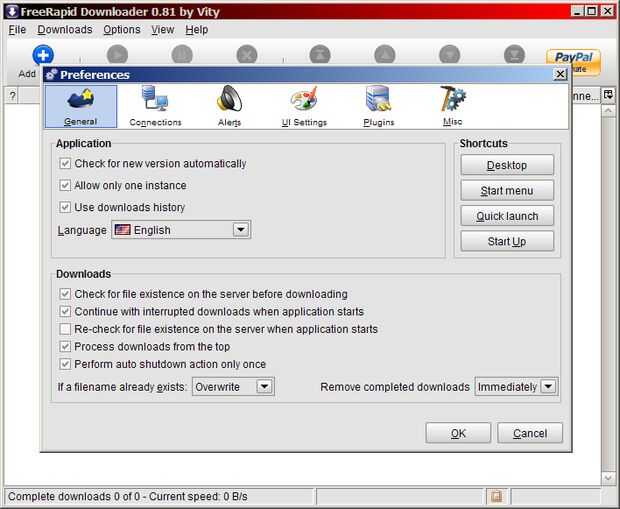The height and width of the screenshot is (509, 620).
Task: Create a Start menu shortcut
Action: point(507,191)
